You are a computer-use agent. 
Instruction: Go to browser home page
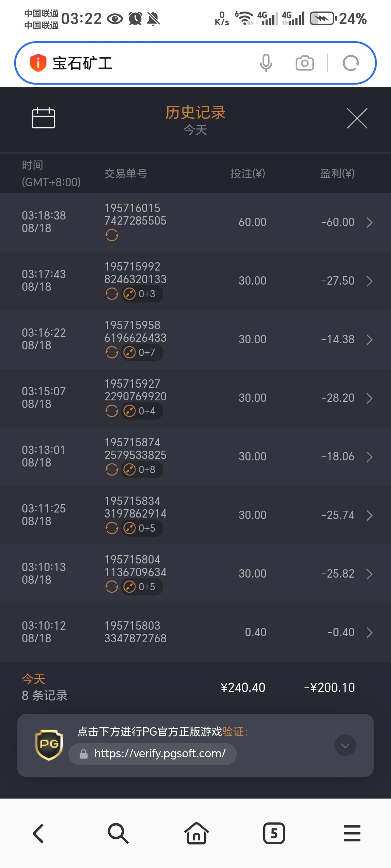(x=196, y=834)
